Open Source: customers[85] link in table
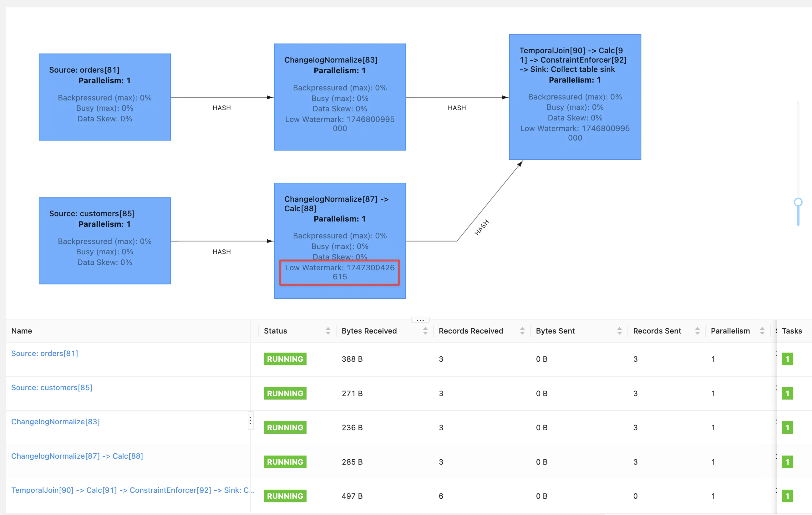Screen dimensions: 812x515 click(x=52, y=388)
